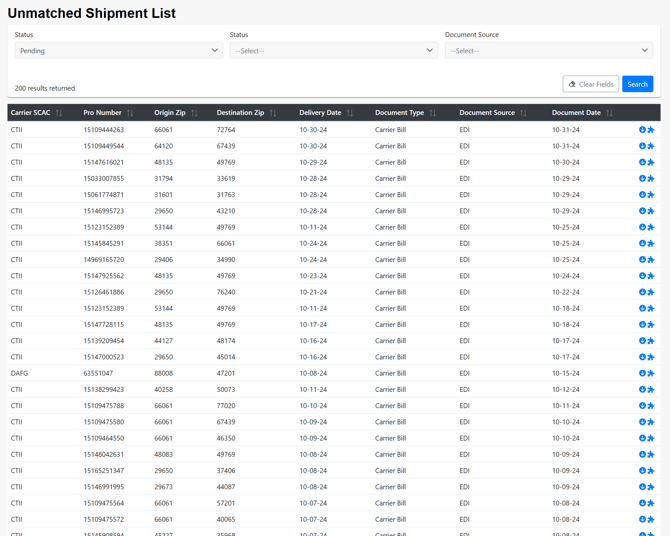Select the row with Pro Number 15147616021
The image size is (670, 536).
pyautogui.click(x=104, y=162)
